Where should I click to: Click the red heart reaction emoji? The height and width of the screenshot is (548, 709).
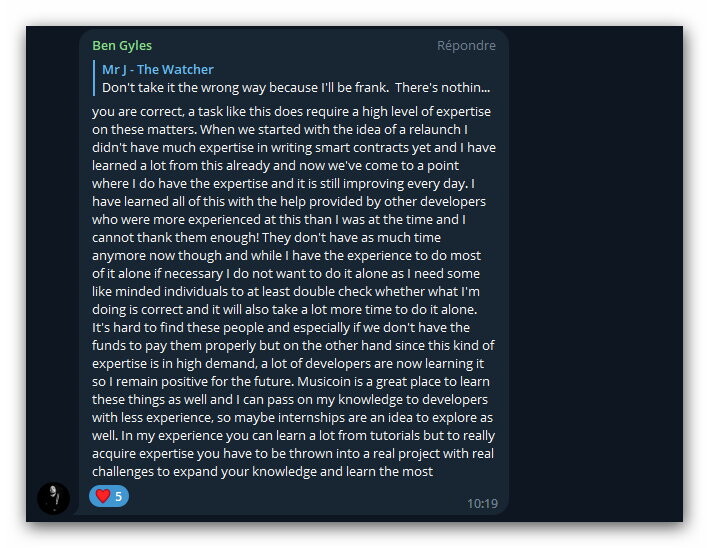point(103,496)
